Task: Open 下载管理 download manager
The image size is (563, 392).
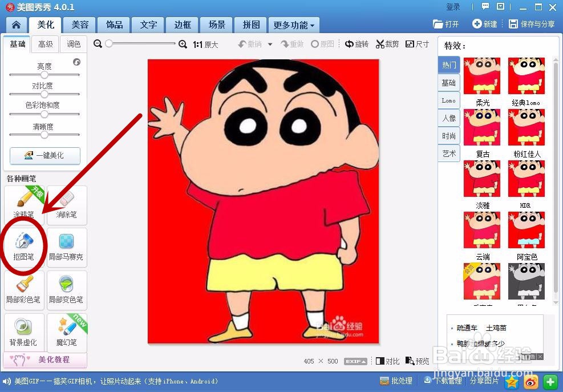Action: 443,381
